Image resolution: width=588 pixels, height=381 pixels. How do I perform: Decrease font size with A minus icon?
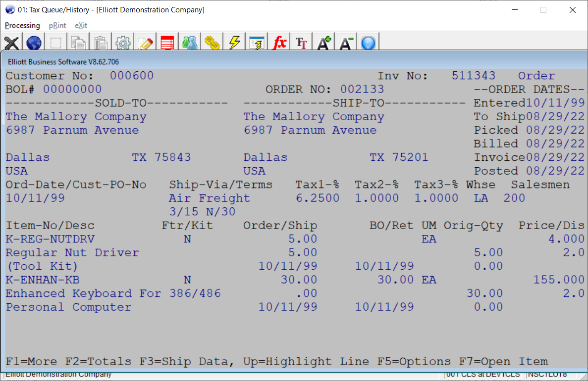[x=346, y=43]
